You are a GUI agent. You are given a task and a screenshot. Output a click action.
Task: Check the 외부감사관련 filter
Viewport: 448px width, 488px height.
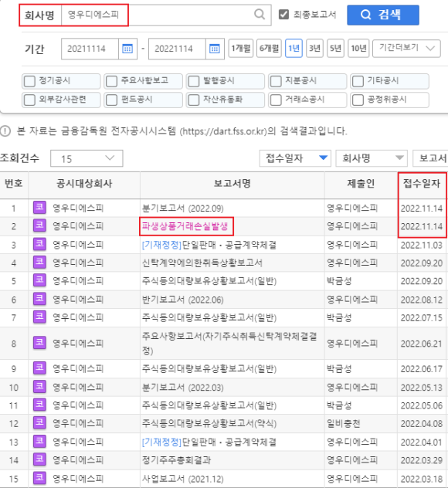click(x=29, y=100)
